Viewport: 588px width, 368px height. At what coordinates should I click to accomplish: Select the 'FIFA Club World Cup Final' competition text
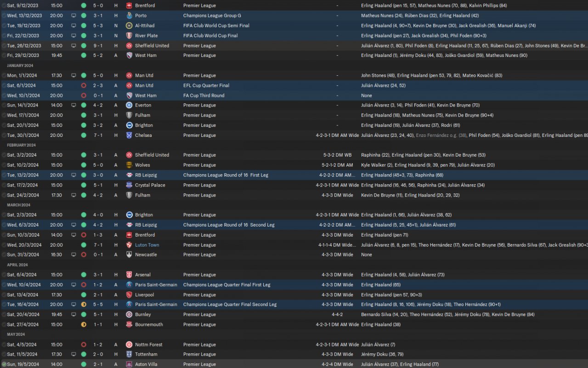(x=210, y=35)
